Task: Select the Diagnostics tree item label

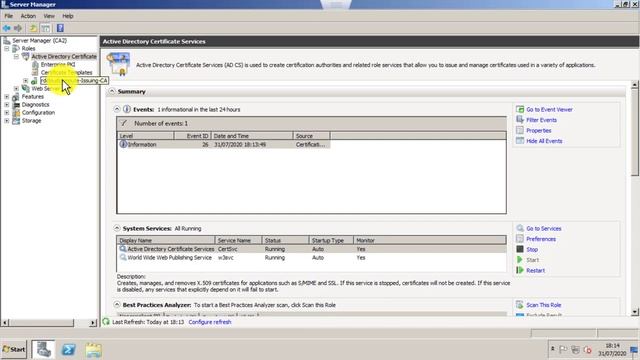Action: (36, 104)
